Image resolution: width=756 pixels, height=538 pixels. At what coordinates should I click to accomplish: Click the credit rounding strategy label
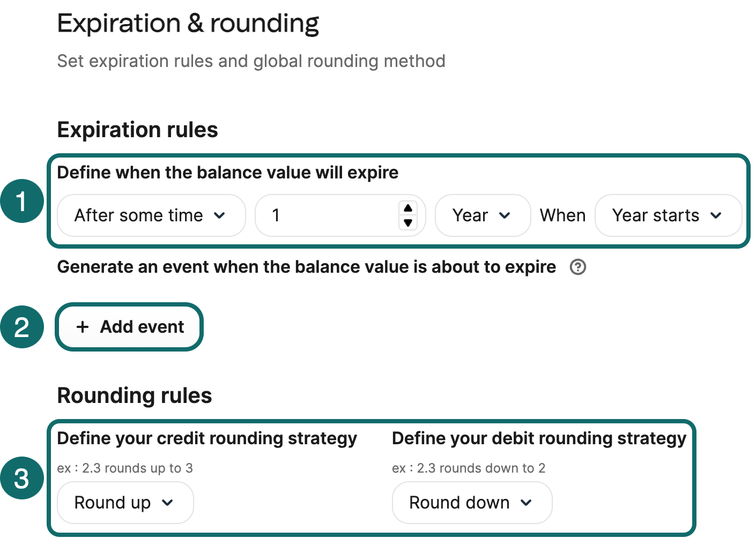(x=207, y=438)
